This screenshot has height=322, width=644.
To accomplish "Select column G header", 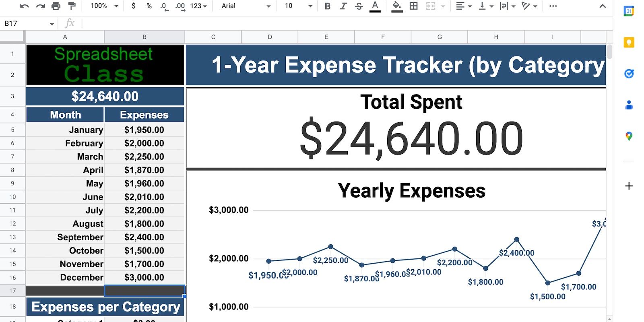I will coord(440,37).
